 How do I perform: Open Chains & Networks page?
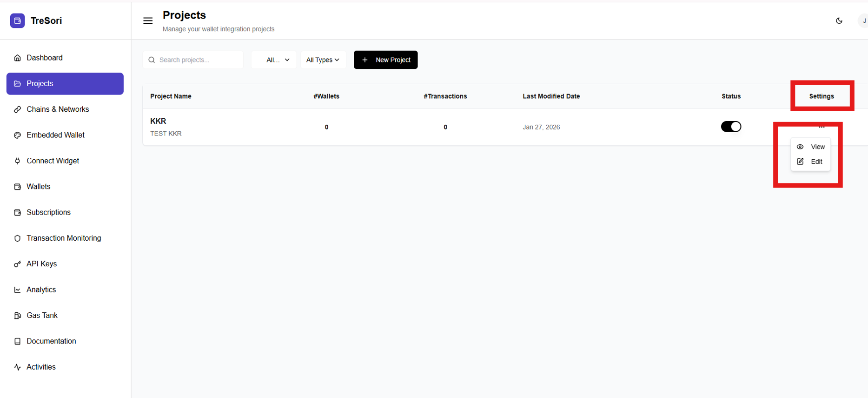pyautogui.click(x=58, y=109)
